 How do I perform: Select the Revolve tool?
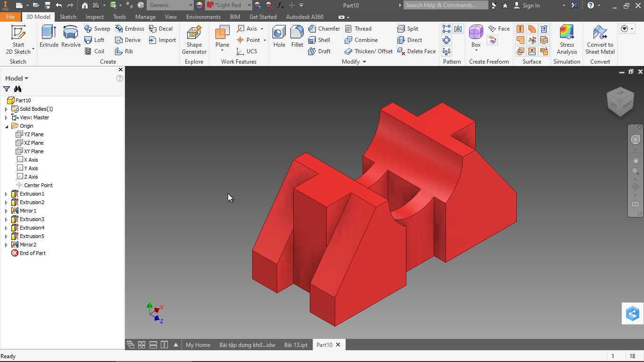pyautogui.click(x=71, y=37)
